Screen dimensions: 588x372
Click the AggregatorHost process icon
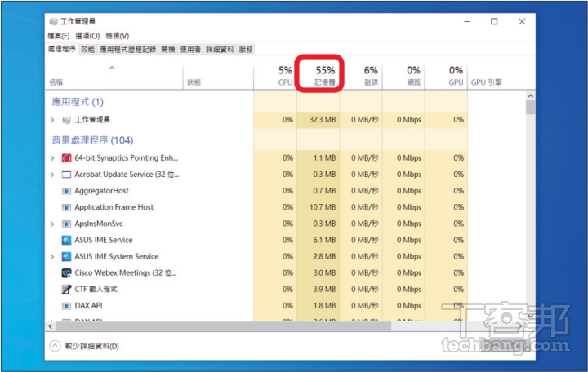[67, 191]
